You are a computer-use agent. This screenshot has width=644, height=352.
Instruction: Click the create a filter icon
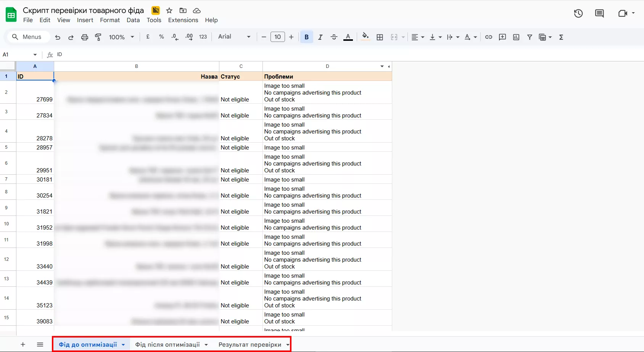pos(530,37)
